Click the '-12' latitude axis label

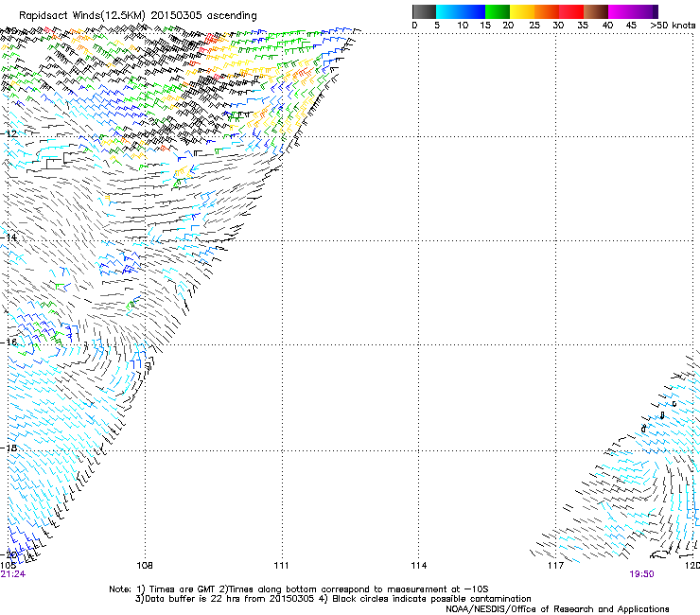[9, 133]
